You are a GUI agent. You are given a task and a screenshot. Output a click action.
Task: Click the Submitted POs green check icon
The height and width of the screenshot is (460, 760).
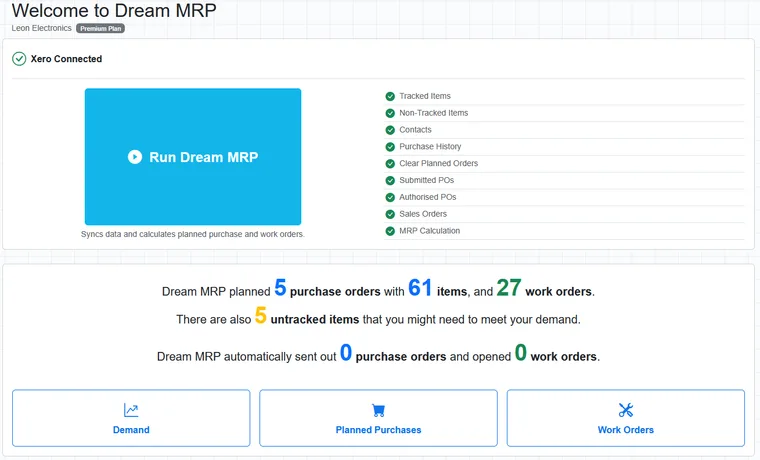pyautogui.click(x=390, y=180)
